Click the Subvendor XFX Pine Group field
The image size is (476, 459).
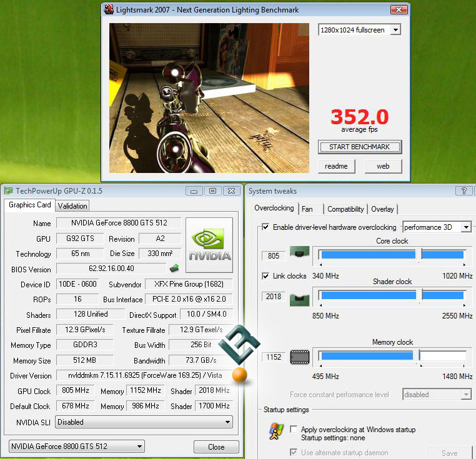189,284
